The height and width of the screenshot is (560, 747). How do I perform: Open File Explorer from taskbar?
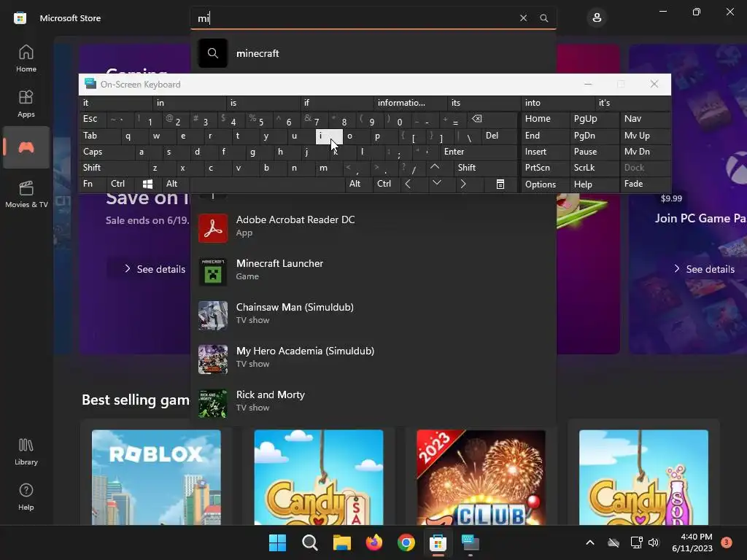pyautogui.click(x=341, y=542)
